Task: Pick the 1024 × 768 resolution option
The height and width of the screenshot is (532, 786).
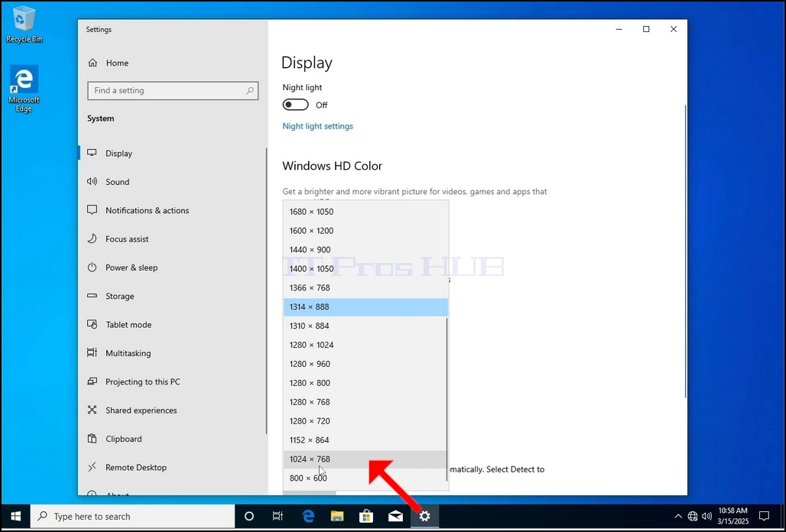Action: 365,459
